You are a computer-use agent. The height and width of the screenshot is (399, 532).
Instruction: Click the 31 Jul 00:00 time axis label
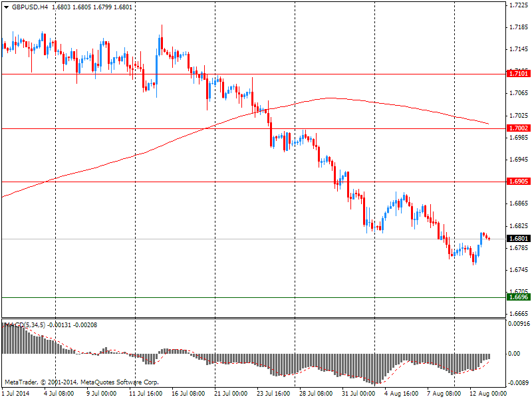point(358,394)
